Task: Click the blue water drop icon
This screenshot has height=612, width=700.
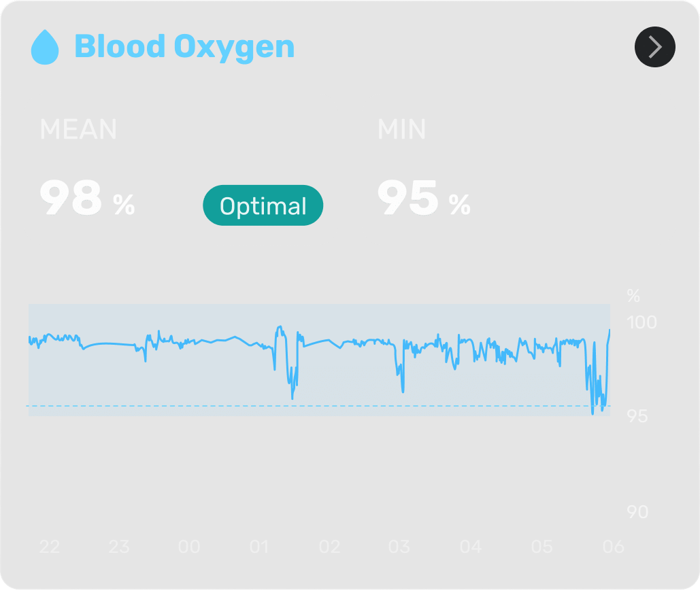Action: (46, 48)
